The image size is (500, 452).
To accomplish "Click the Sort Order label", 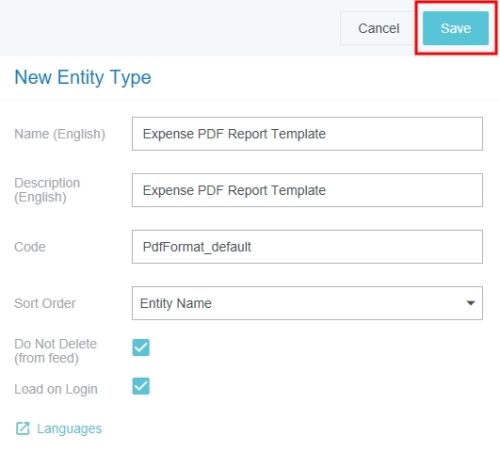I will (x=45, y=303).
